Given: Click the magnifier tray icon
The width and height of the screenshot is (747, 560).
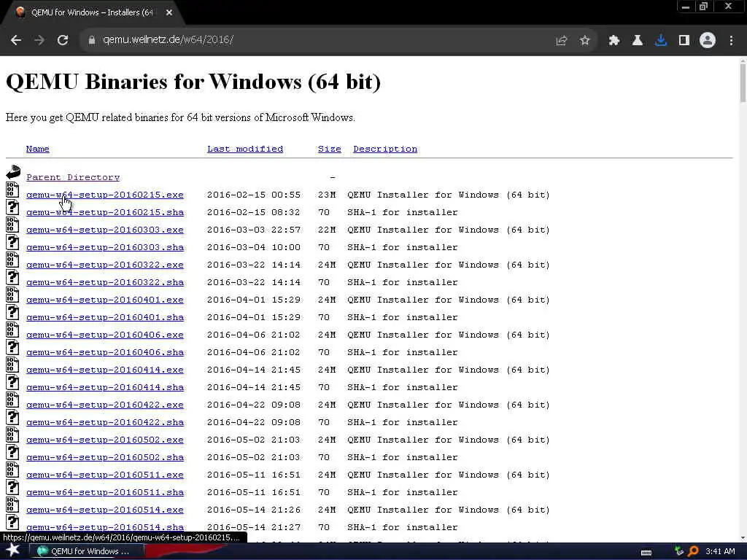Looking at the screenshot, I should click(x=693, y=551).
